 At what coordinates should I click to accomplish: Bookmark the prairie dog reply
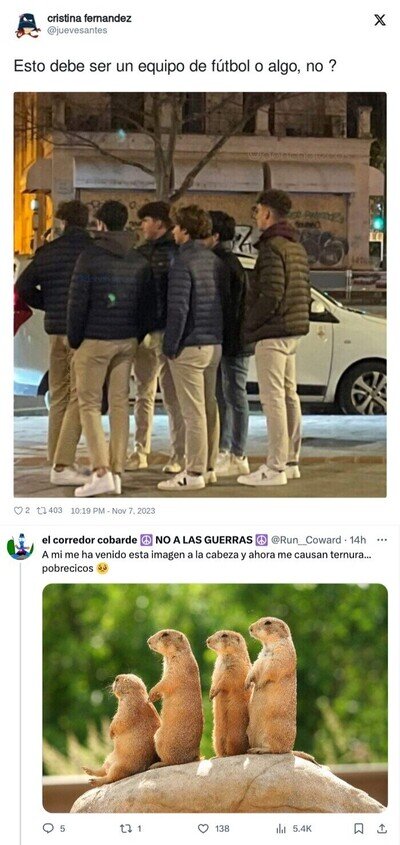point(359,828)
